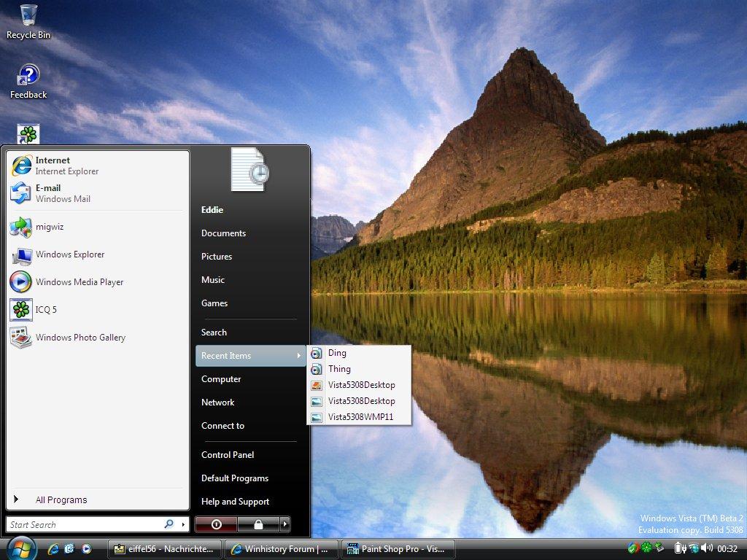This screenshot has height=560, width=747.
Task: Expand the Recent Items submenu arrow
Action: (x=299, y=357)
